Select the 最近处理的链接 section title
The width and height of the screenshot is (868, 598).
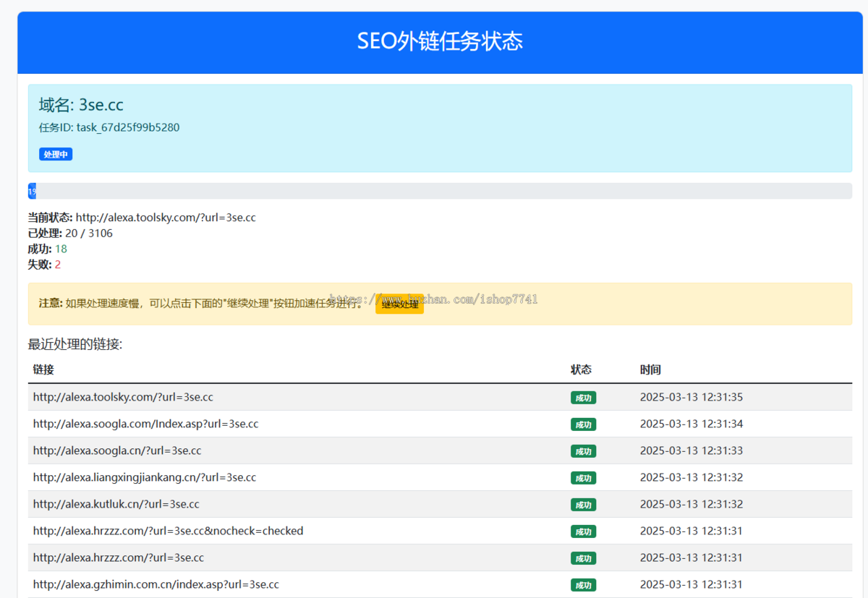(75, 344)
